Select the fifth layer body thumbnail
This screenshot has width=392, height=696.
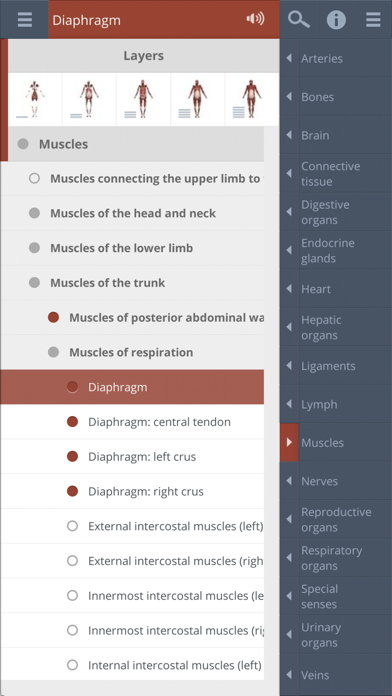click(252, 99)
